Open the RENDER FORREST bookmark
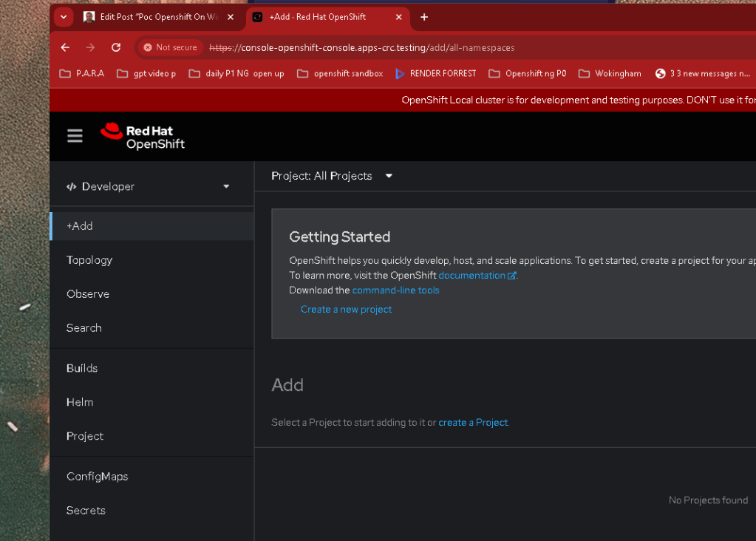Image resolution: width=756 pixels, height=541 pixels. [x=435, y=73]
